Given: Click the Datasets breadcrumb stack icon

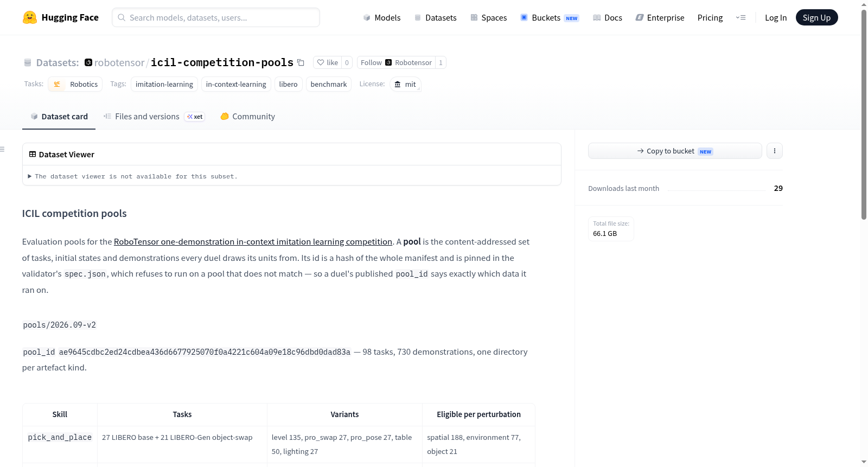Looking at the screenshot, I should 28,62.
